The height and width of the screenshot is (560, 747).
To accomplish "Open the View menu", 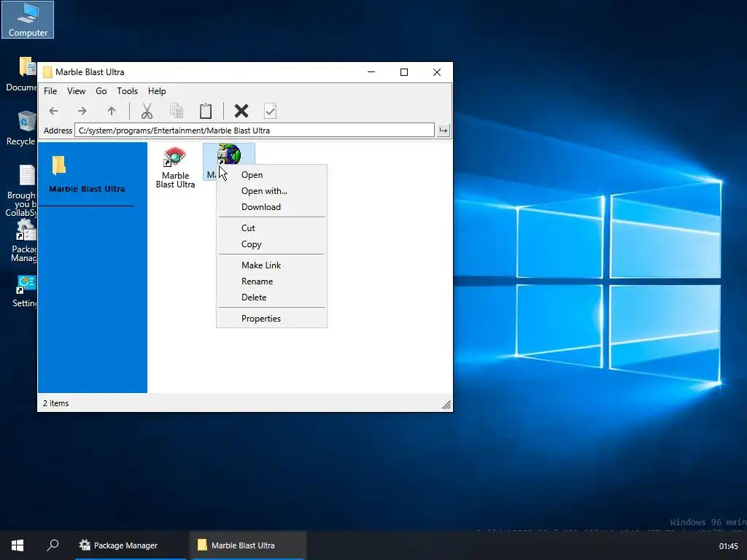I will click(x=76, y=91).
